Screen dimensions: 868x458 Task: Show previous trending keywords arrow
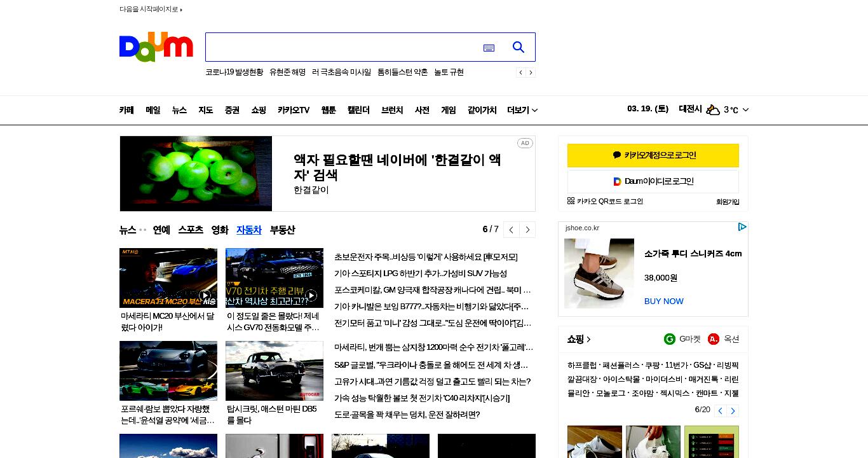[x=521, y=73]
